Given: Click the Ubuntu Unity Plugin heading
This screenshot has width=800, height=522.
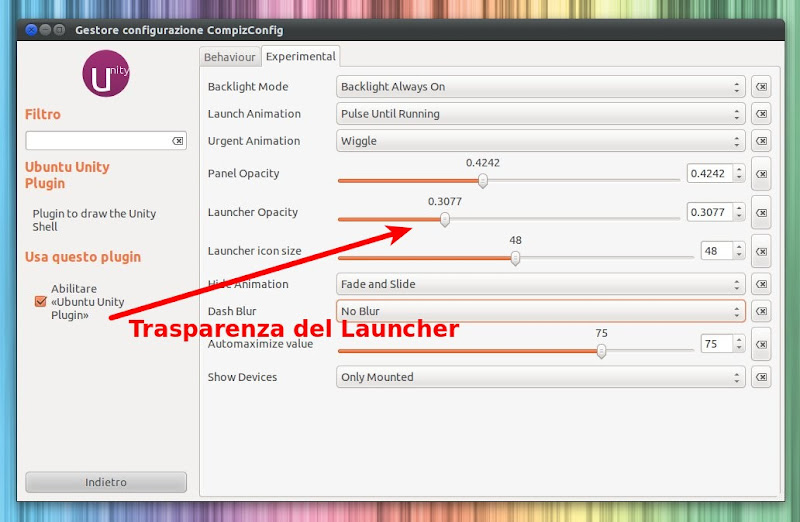Looking at the screenshot, I should (x=67, y=175).
